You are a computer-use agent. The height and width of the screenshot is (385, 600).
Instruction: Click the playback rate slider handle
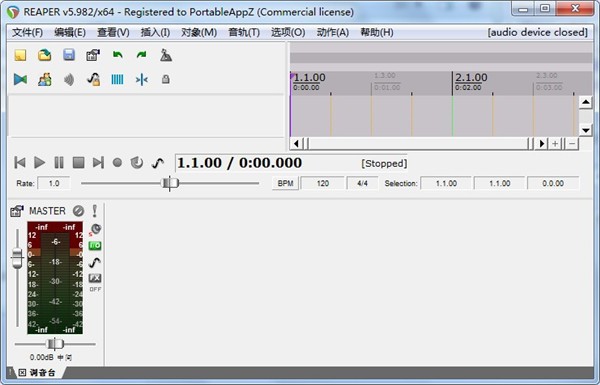(x=170, y=183)
